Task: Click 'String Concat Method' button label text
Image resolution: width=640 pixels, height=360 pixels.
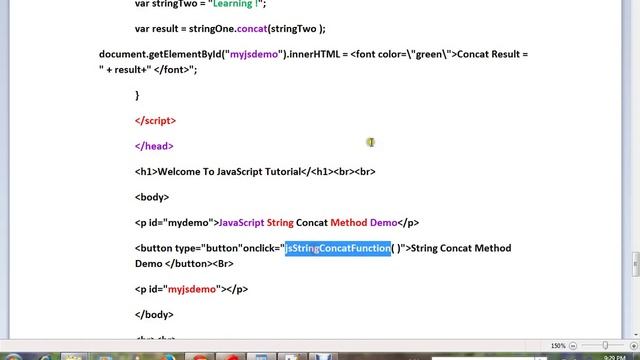Action: pyautogui.click(x=461, y=248)
